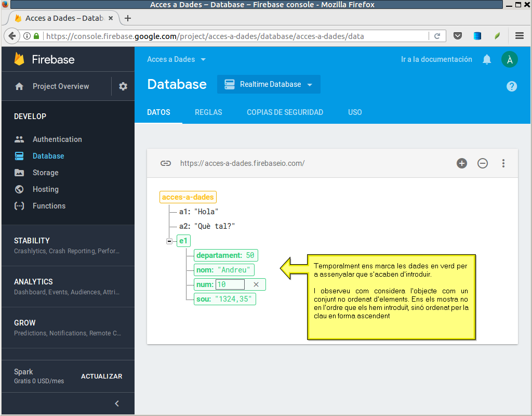Image resolution: width=532 pixels, height=416 pixels.
Task: Click the DEVELOP section heading
Action: coord(30,116)
